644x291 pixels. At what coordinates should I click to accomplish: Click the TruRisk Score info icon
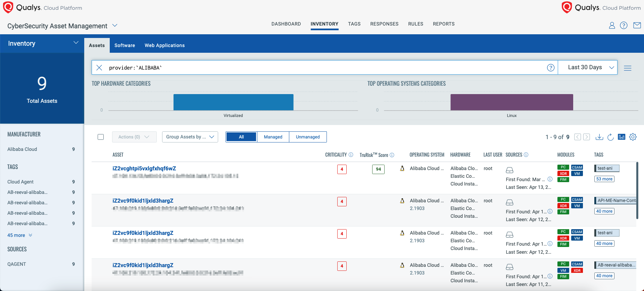392,155
